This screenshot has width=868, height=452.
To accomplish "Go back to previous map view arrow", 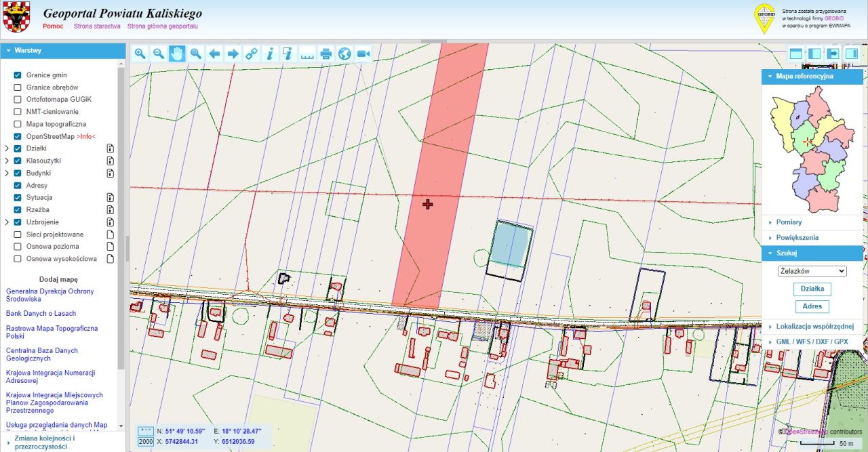I will (214, 54).
